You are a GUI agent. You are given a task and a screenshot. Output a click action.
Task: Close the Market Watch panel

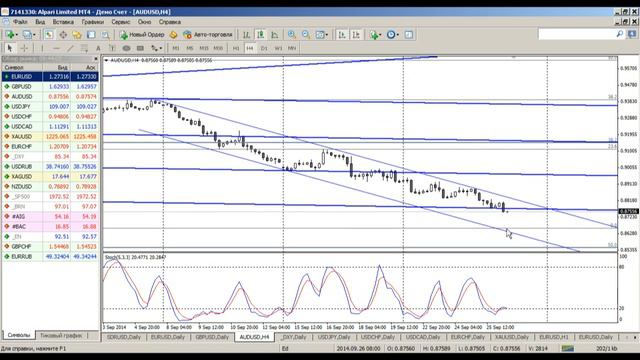[x=96, y=59]
